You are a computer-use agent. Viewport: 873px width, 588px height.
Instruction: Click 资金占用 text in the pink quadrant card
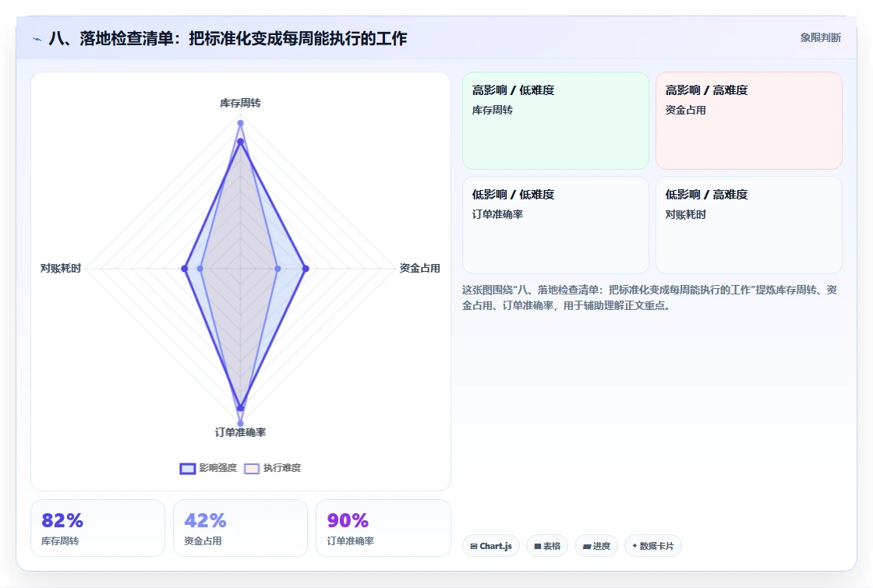[685, 110]
